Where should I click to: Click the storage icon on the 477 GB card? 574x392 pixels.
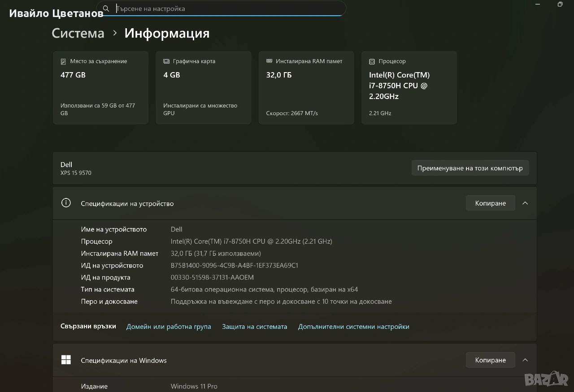63,61
